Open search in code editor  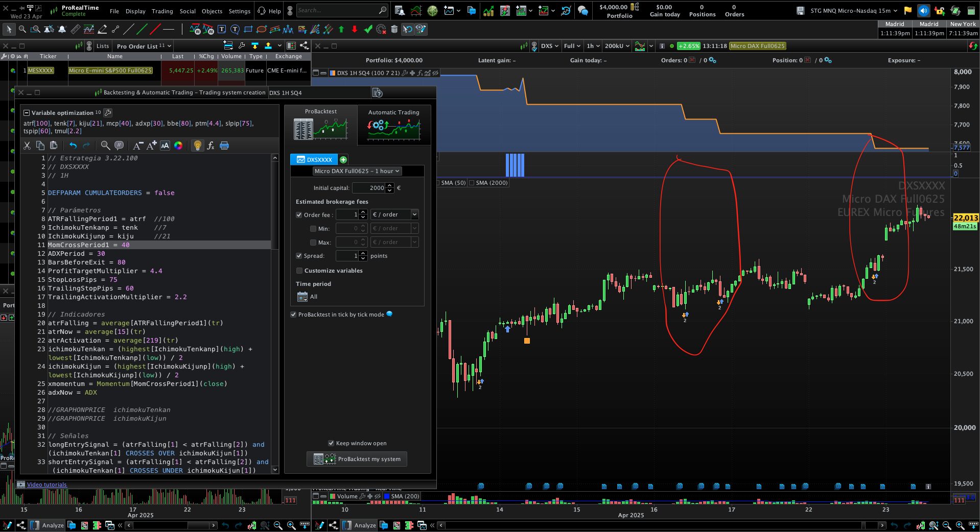105,146
